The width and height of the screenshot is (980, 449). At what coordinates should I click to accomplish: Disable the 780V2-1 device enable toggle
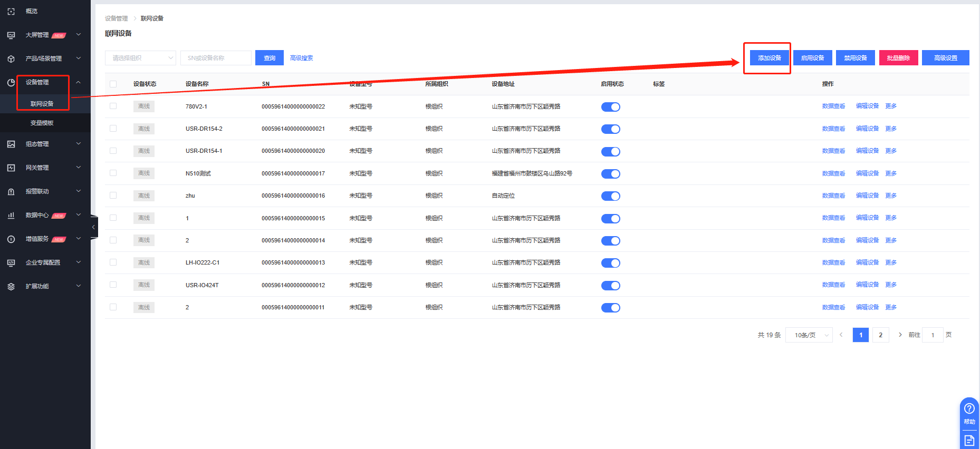pos(610,107)
